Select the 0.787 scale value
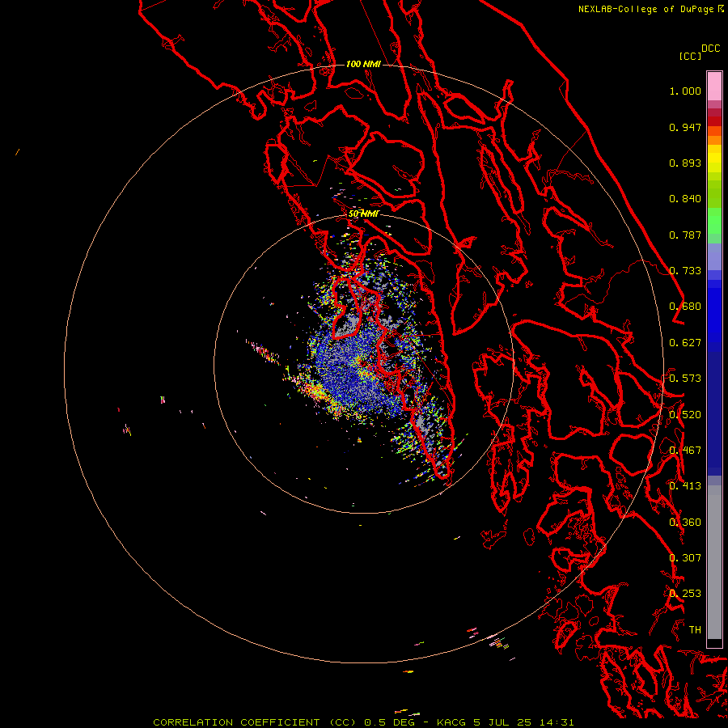Viewport: 728px width, 728px height. (685, 235)
